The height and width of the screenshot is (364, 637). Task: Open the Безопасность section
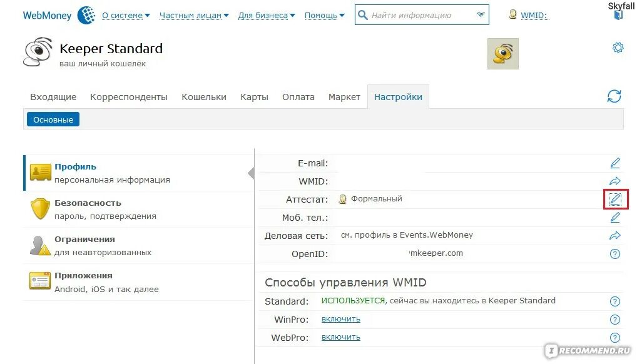pyautogui.click(x=138, y=210)
